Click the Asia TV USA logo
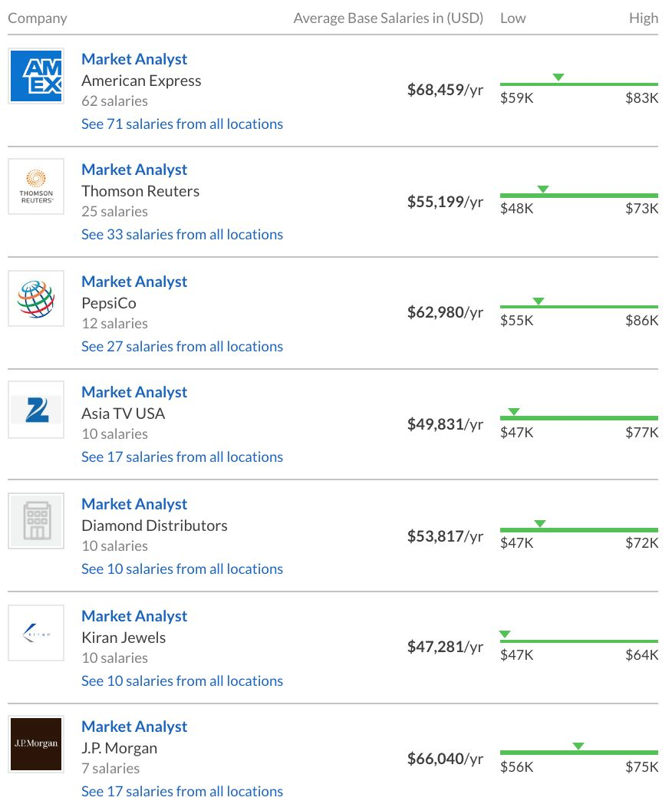Screen dimensions: 672x804 coord(36,410)
